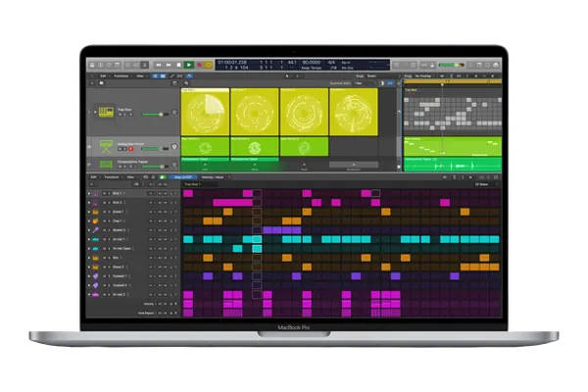Open the Inspector panel icon
The image size is (588, 392).
101,65
